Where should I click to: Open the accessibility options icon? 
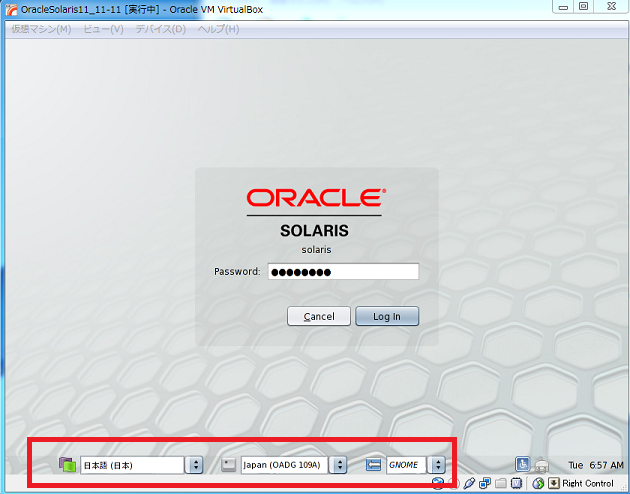pos(523,464)
